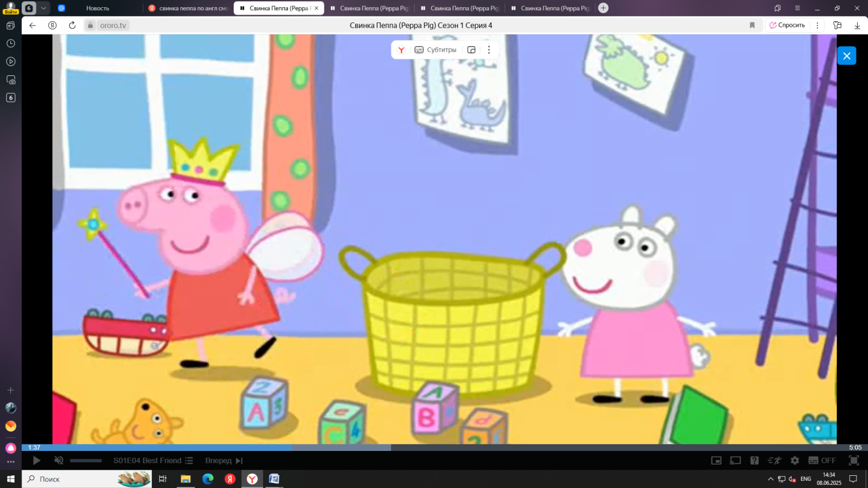Open the player help question icon
The height and width of the screenshot is (488, 868).
pos(754,461)
